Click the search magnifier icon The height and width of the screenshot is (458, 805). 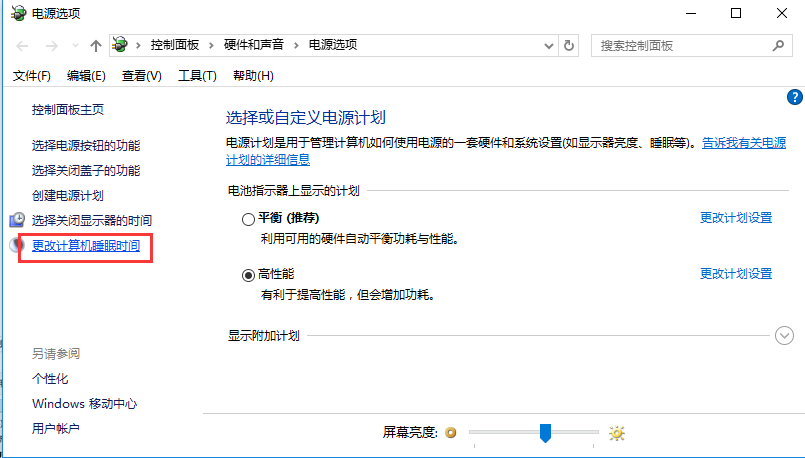pos(777,45)
